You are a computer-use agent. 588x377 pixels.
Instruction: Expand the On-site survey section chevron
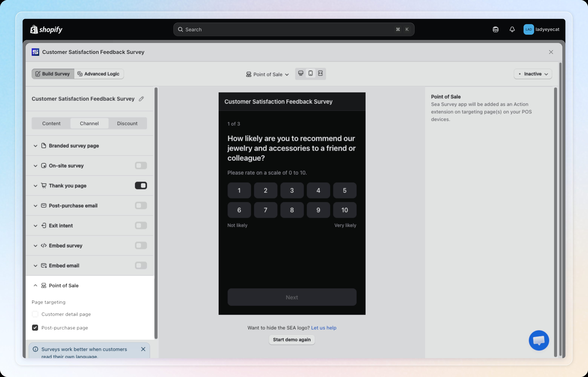pos(35,166)
